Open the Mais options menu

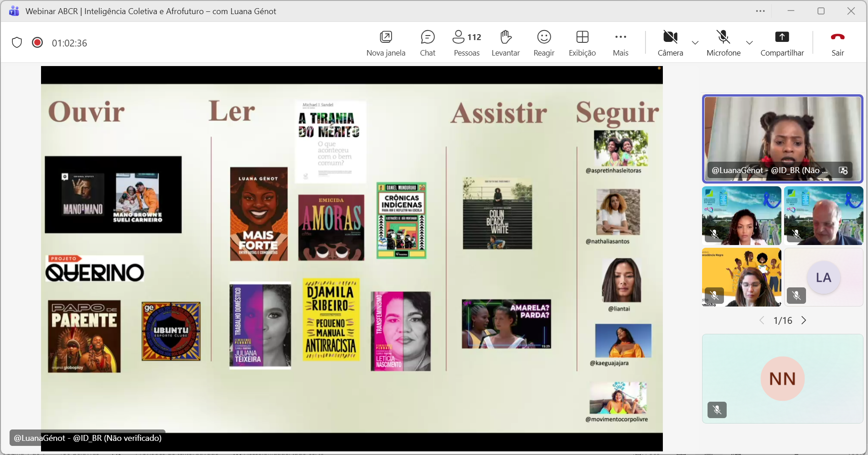(x=620, y=43)
